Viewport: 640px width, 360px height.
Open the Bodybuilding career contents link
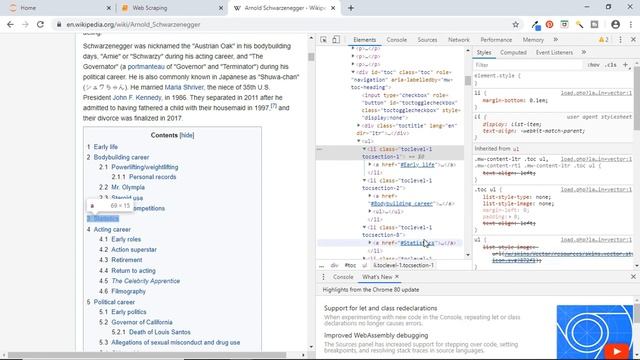121,157
